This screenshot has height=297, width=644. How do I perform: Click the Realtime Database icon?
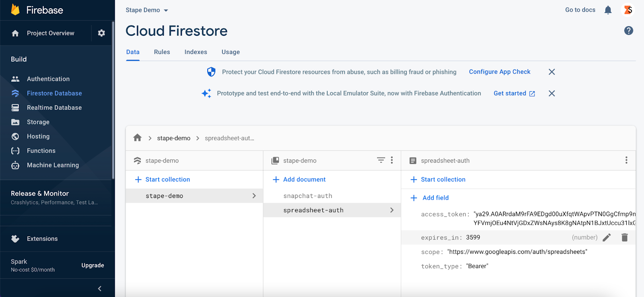coord(15,108)
